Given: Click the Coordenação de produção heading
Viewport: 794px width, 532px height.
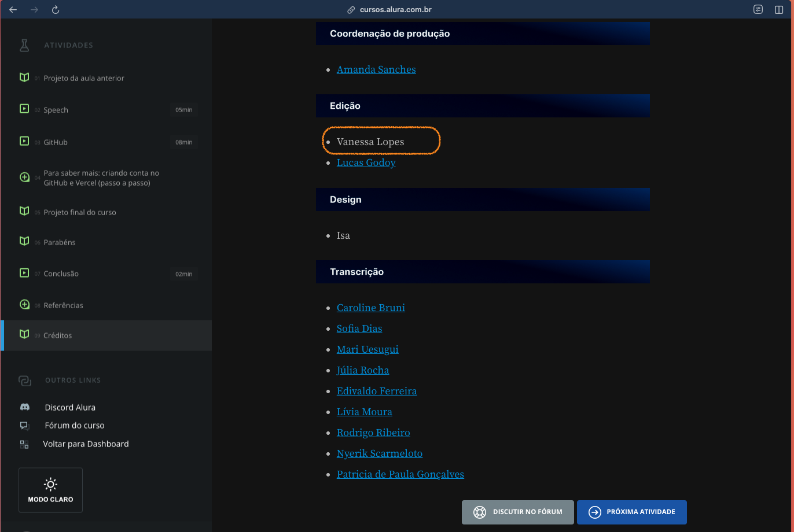Looking at the screenshot, I should tap(390, 34).
